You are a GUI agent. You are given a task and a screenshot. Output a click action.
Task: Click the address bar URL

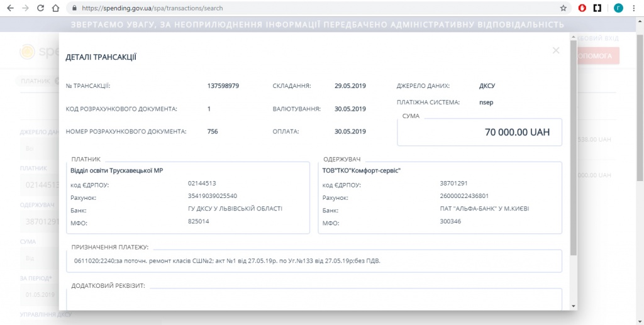[152, 8]
